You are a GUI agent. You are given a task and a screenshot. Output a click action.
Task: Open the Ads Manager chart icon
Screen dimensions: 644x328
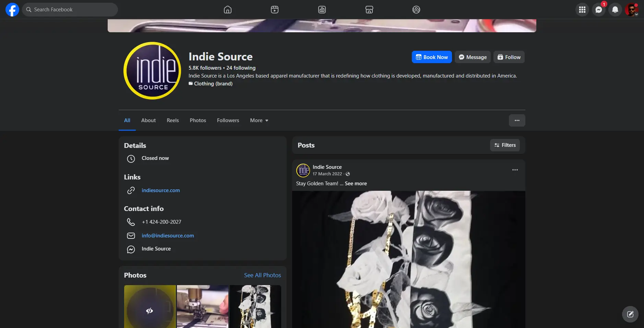(x=322, y=10)
